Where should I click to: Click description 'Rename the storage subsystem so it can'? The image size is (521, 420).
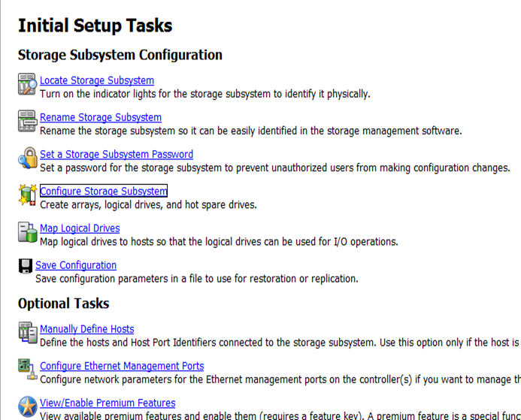127,131
